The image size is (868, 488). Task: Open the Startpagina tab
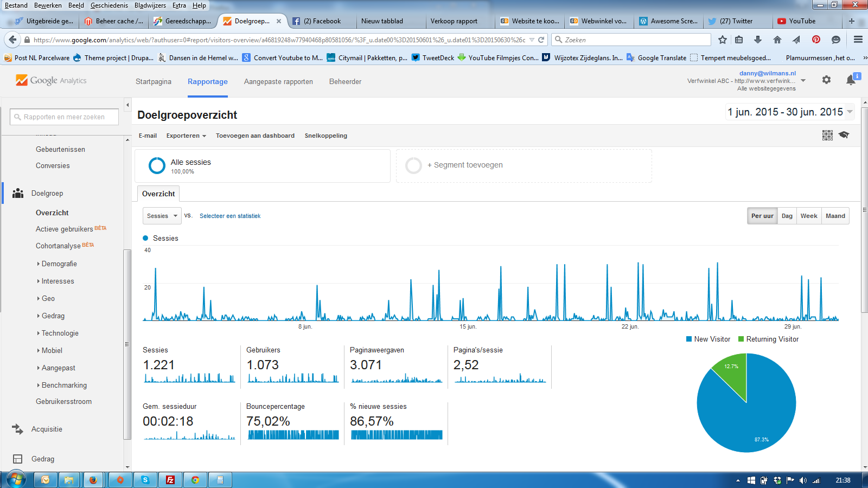pos(154,81)
